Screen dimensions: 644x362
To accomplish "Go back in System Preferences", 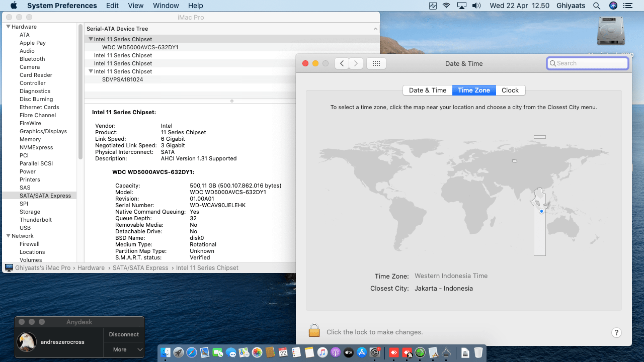I will (x=342, y=63).
